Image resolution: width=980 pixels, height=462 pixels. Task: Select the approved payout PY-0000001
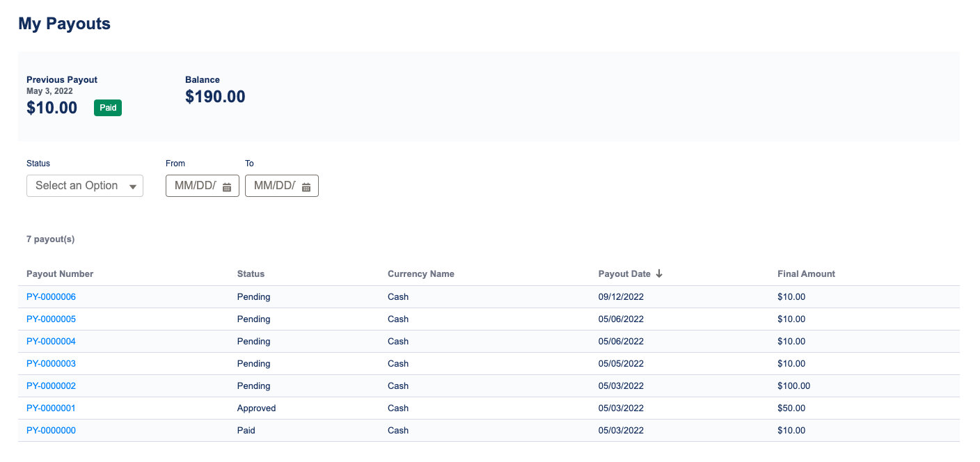[x=51, y=408]
